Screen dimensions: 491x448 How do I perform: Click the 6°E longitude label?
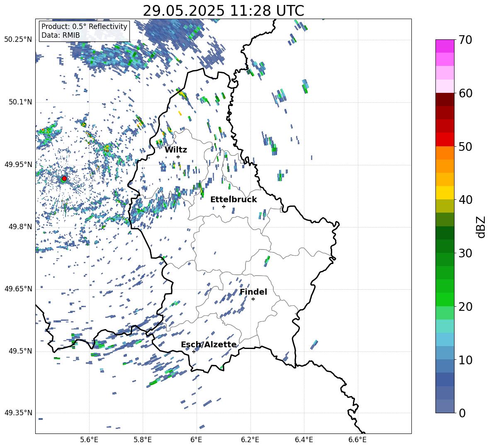click(x=196, y=440)
